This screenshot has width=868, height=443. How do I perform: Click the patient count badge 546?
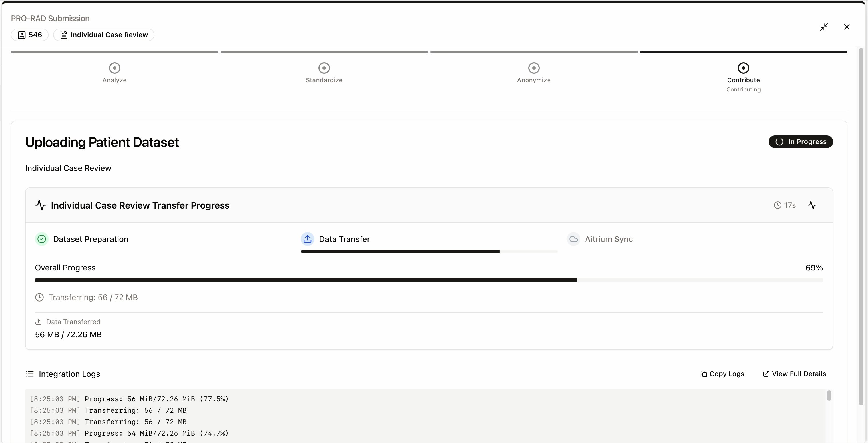click(30, 35)
